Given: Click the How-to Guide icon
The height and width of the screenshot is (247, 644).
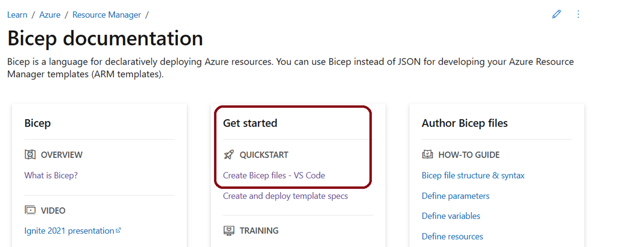Looking at the screenshot, I should [427, 154].
